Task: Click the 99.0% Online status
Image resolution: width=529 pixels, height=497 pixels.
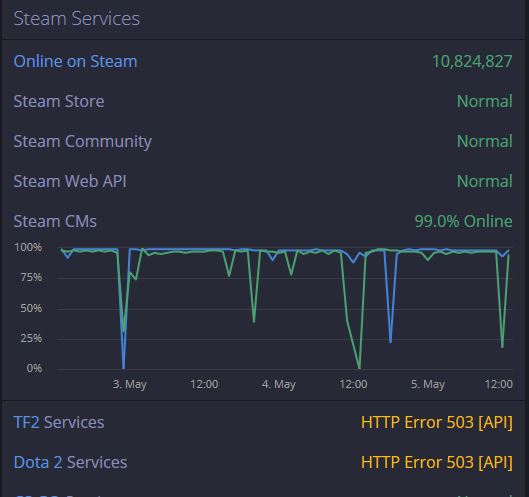Action: (x=463, y=221)
